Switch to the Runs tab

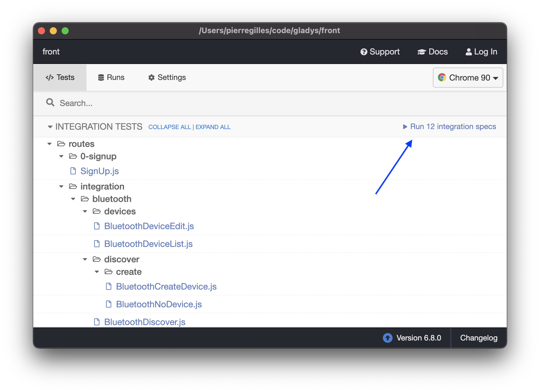[115, 77]
